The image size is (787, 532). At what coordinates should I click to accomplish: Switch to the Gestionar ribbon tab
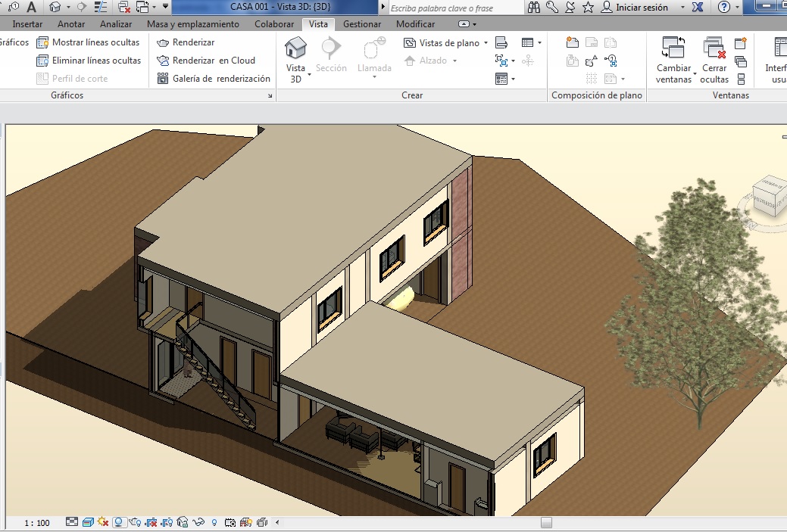(x=362, y=24)
